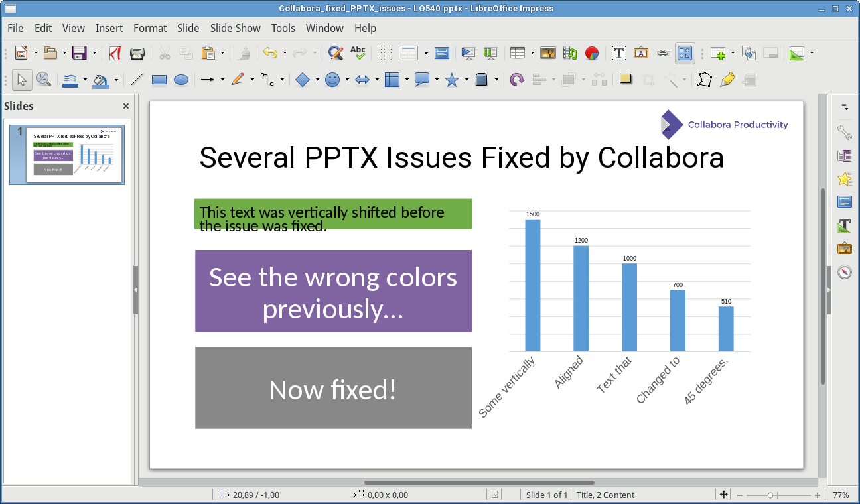Image resolution: width=860 pixels, height=504 pixels.
Task: Expand the Paste options dropdown arrow
Action: click(x=222, y=53)
